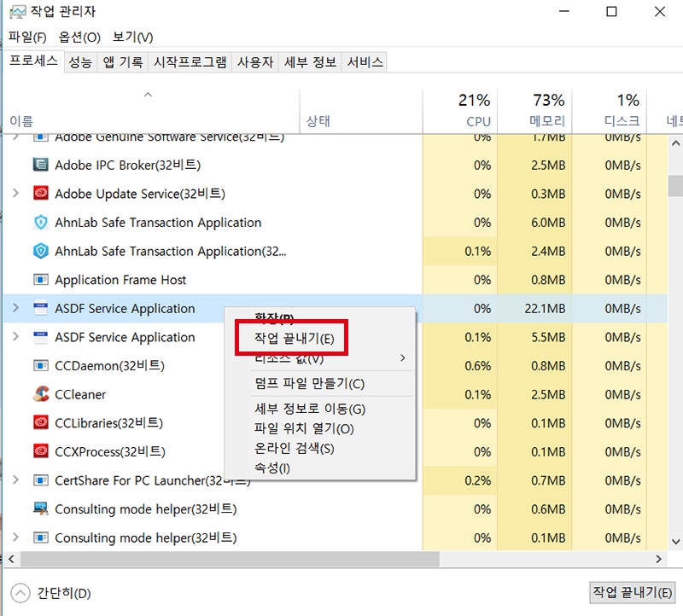Viewport: 683px width, 616px height.
Task: Expand the Adobe Update Service process group
Action: coord(15,193)
